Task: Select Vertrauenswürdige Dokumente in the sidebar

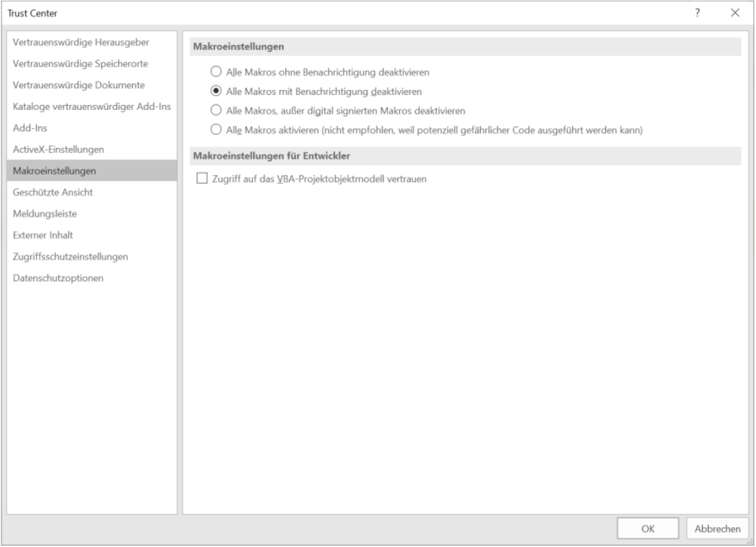Action: click(x=79, y=85)
